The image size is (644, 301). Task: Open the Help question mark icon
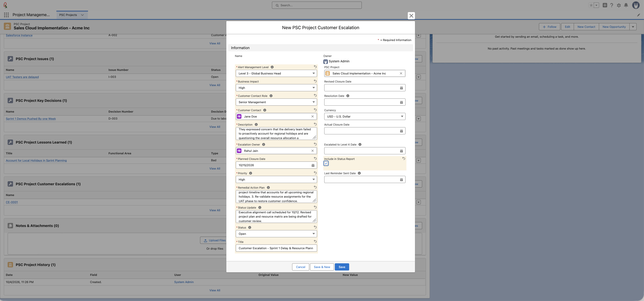pos(612,5)
